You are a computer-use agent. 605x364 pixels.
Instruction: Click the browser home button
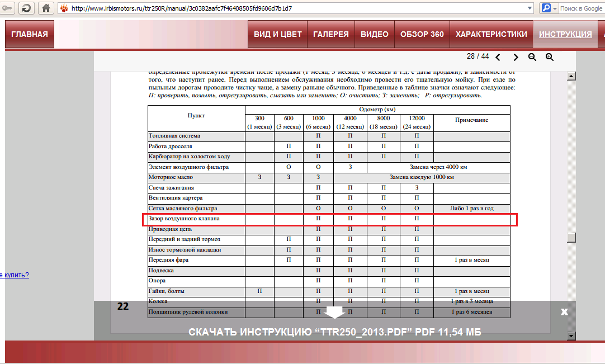[46, 8]
